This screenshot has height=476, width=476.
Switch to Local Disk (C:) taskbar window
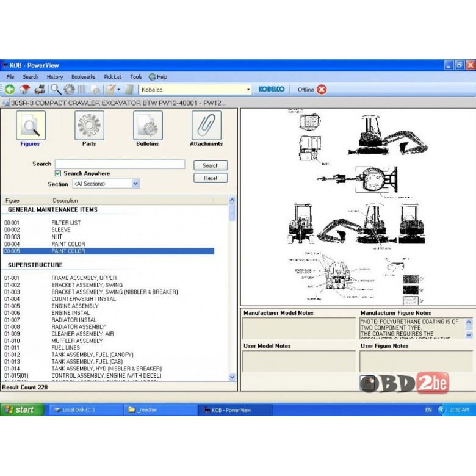click(x=85, y=410)
